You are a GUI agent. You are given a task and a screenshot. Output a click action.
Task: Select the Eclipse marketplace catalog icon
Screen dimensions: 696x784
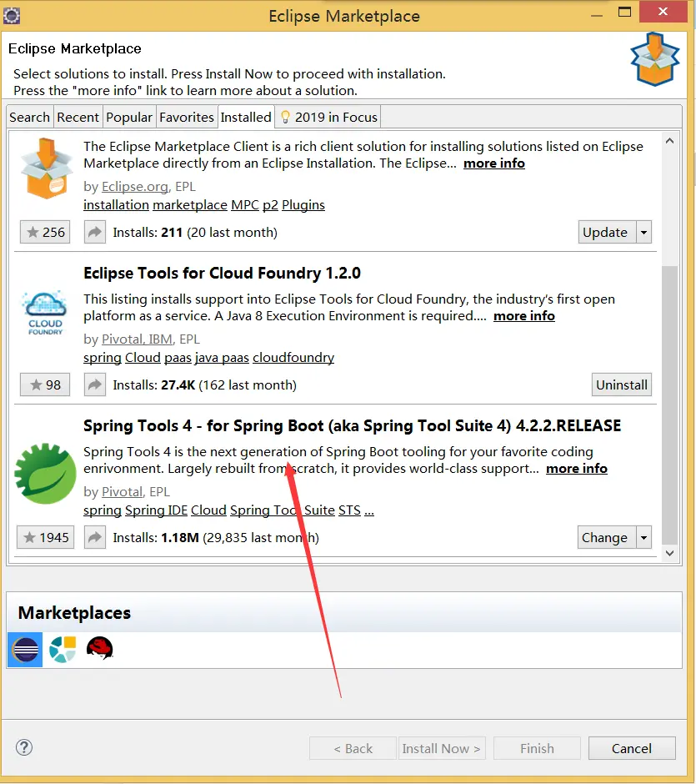pyautogui.click(x=25, y=650)
